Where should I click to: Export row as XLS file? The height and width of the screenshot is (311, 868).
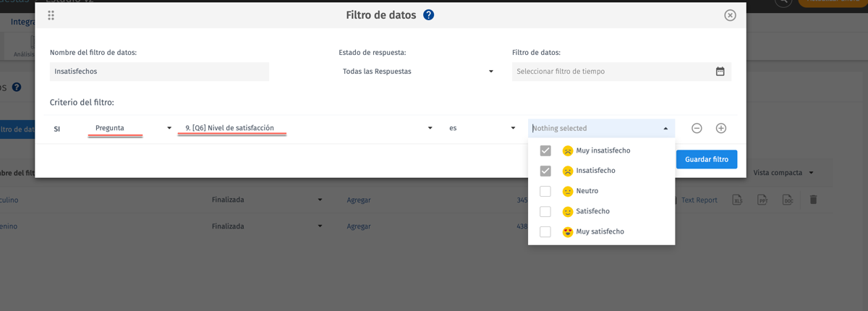pos(737,200)
